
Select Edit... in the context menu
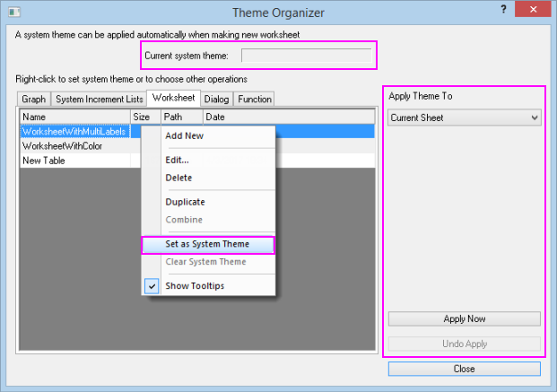click(177, 160)
